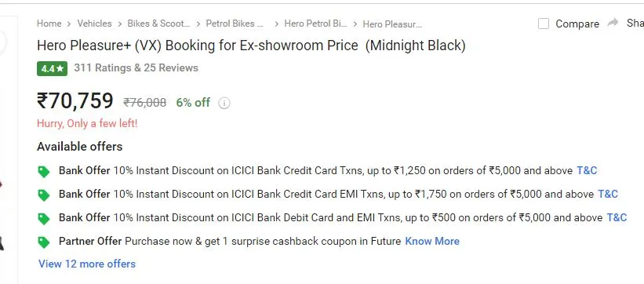Open Hero Petrol Bikes breadcrumb

[315, 24]
